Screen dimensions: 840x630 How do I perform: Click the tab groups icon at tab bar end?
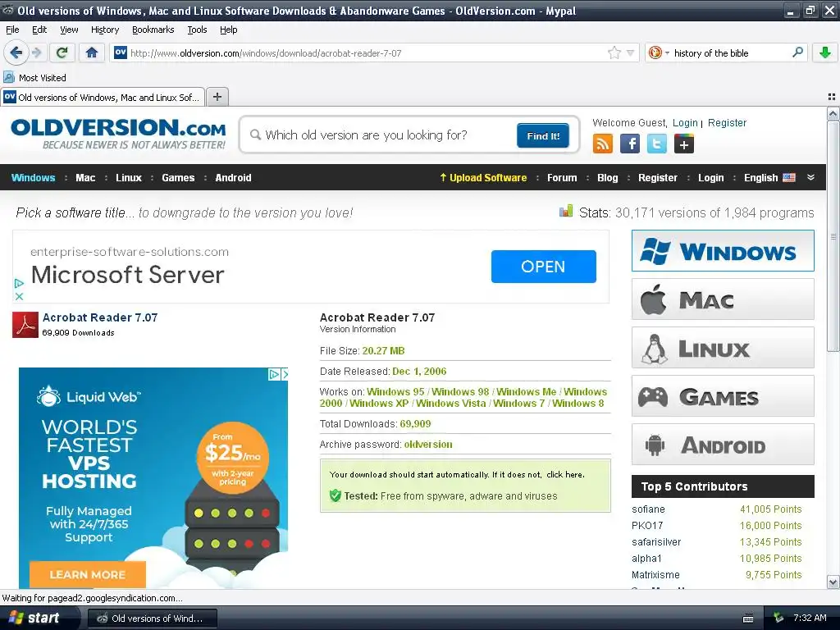(832, 97)
